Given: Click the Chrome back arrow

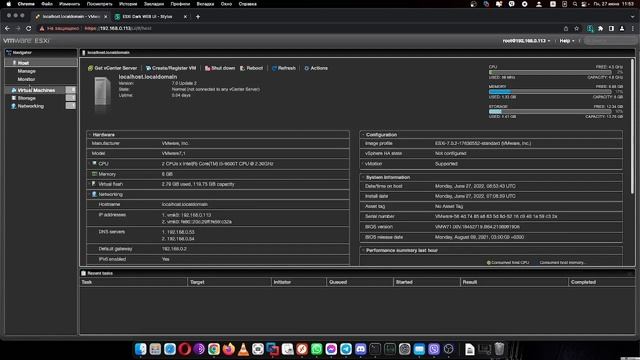Looking at the screenshot, I should pos(7,29).
